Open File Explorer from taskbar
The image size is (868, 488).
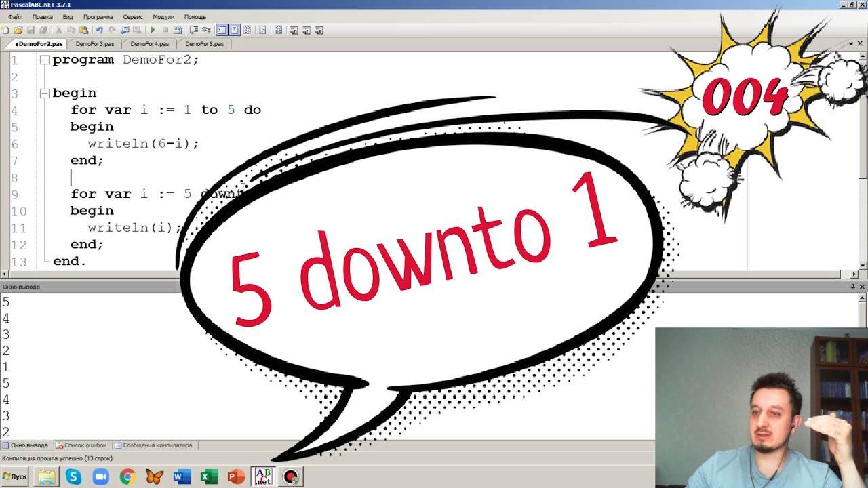[x=46, y=477]
